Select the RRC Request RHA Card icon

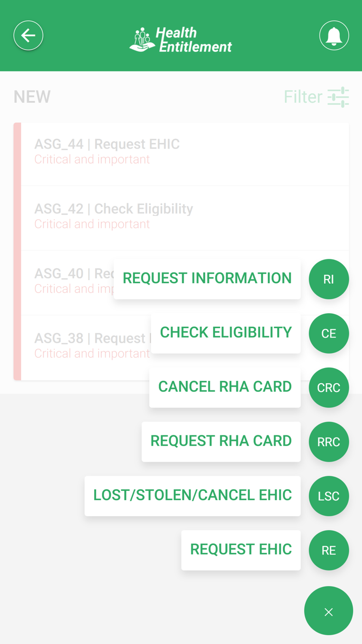pyautogui.click(x=329, y=442)
